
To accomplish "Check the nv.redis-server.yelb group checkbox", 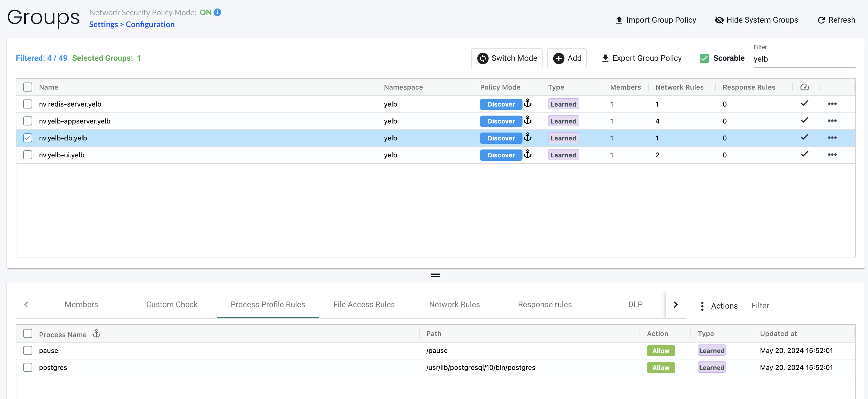I will [x=28, y=104].
